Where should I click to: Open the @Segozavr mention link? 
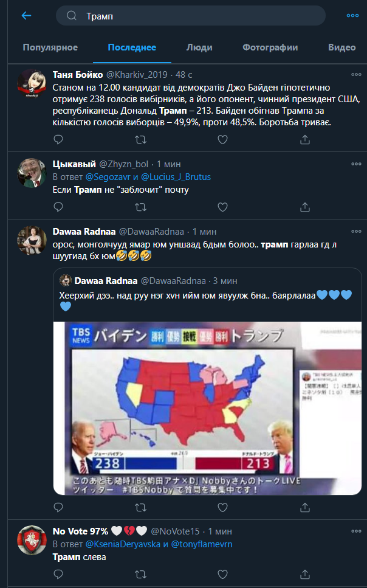pyautogui.click(x=106, y=177)
